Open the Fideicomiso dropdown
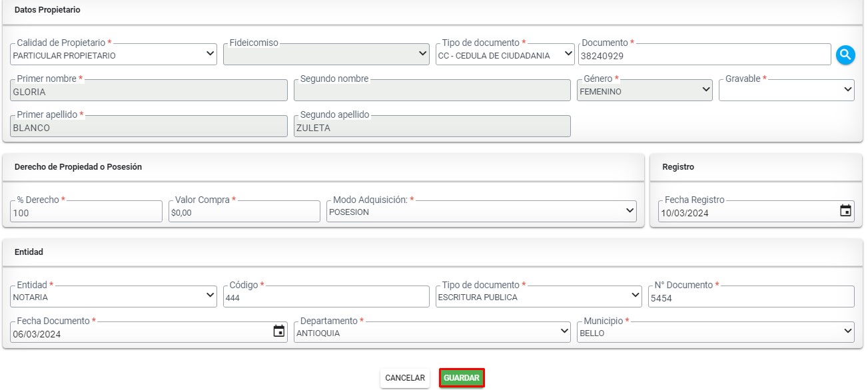868x390 pixels. pos(326,54)
